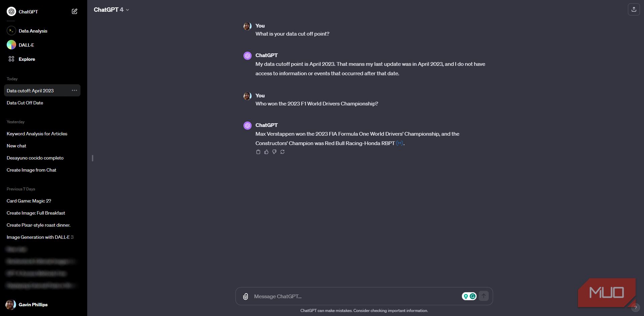Open Data Analysis in the sidebar

pos(33,31)
